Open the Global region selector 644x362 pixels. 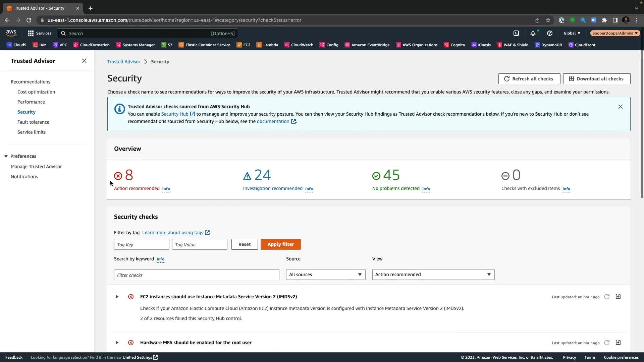click(x=572, y=33)
